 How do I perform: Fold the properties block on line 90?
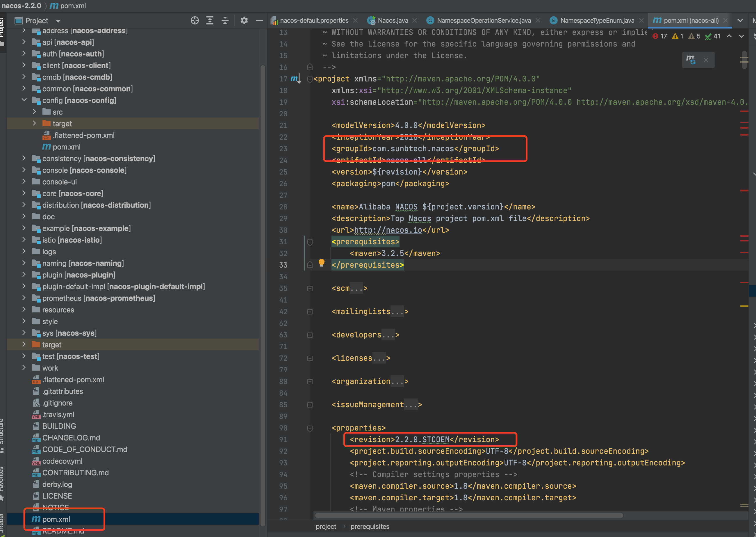[310, 428]
